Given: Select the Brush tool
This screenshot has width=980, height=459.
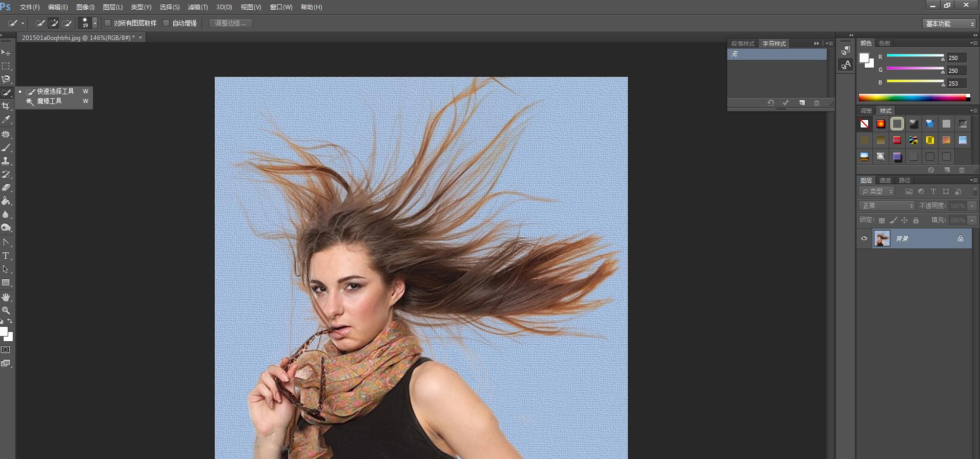Looking at the screenshot, I should [x=6, y=148].
